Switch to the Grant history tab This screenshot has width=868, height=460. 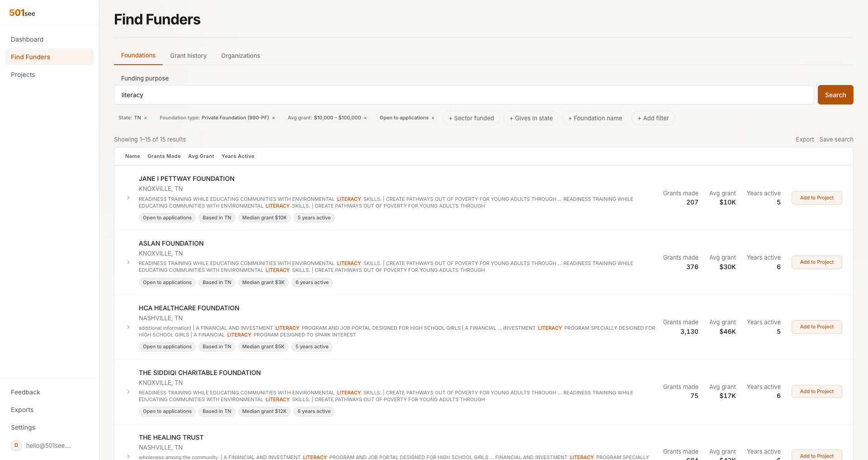click(x=189, y=56)
